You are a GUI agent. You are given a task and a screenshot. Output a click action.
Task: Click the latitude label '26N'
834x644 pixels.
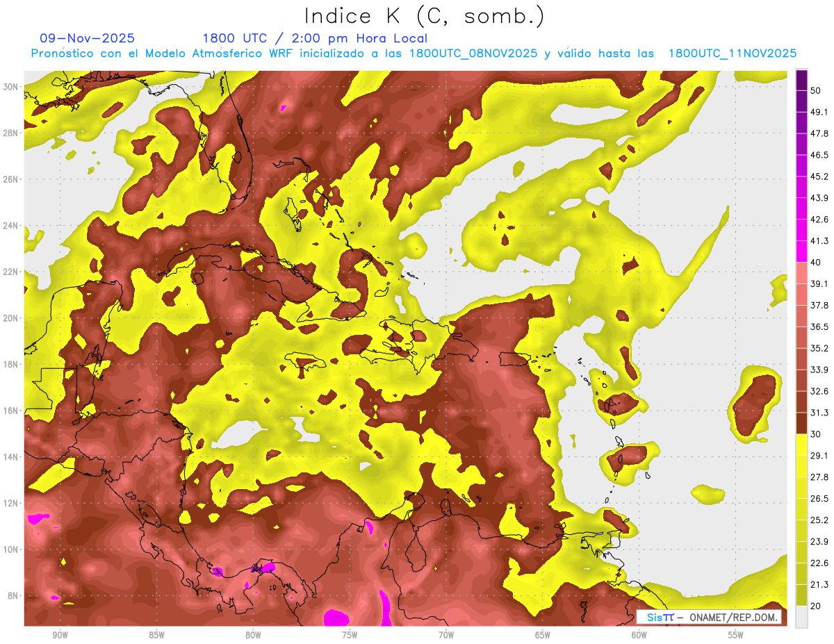pos(10,179)
